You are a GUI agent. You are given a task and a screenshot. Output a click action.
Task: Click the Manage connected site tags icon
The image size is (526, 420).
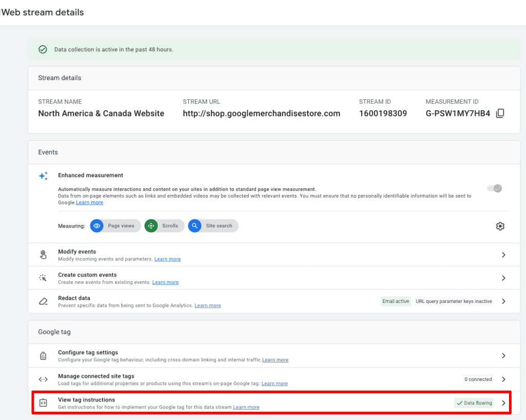click(x=44, y=379)
